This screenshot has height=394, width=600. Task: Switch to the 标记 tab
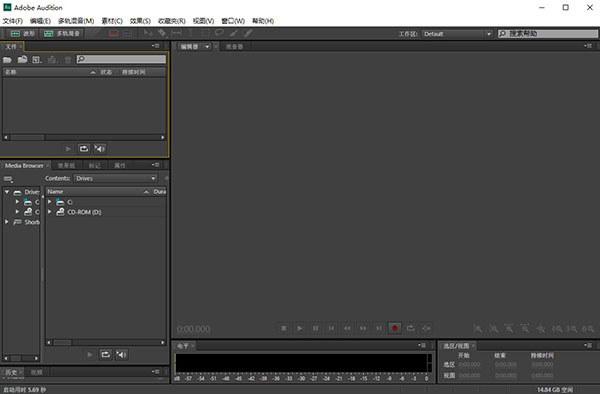(94, 166)
